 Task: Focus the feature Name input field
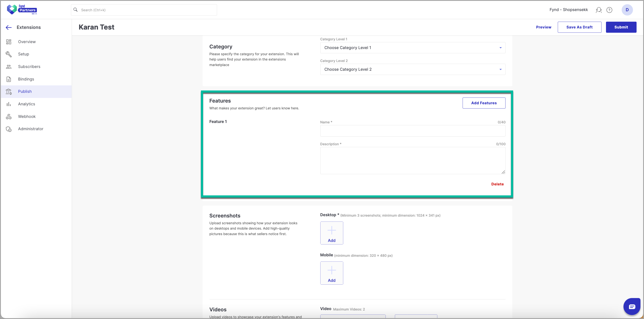tap(412, 131)
